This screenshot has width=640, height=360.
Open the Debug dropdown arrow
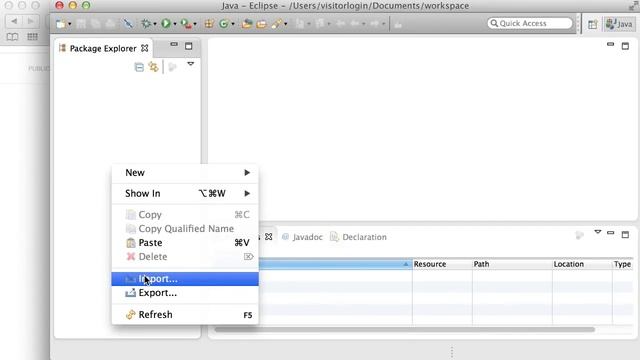(155, 24)
